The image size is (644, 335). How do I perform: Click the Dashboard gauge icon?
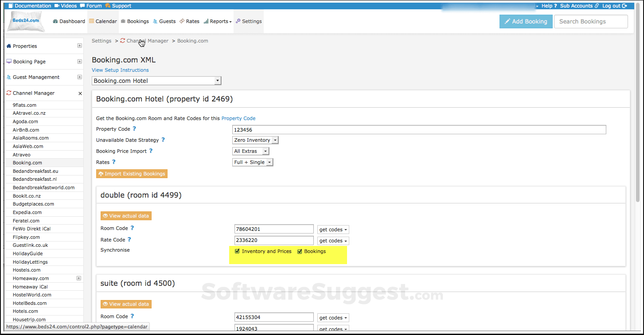(55, 21)
